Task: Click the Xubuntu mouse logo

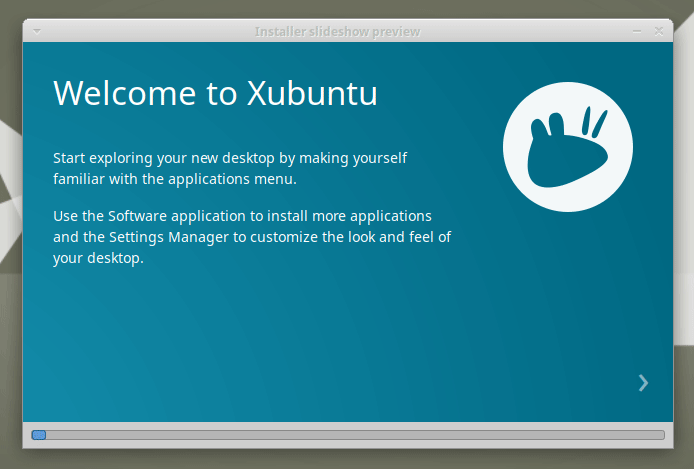Action: [568, 147]
